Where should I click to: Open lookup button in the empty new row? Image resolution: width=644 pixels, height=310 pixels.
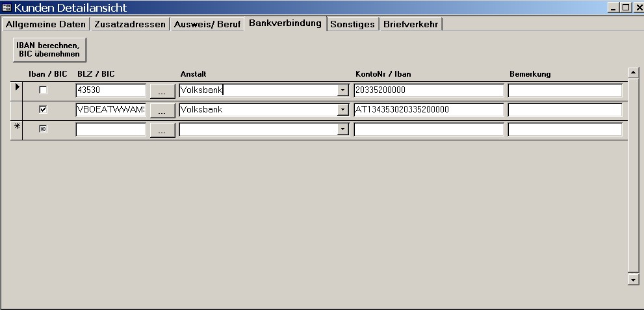tap(162, 130)
